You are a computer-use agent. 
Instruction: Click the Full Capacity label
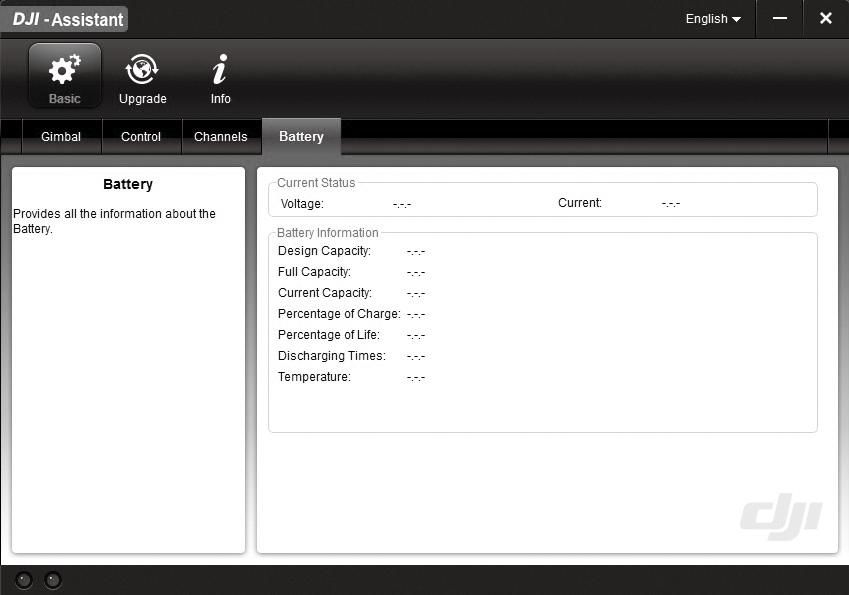[314, 272]
